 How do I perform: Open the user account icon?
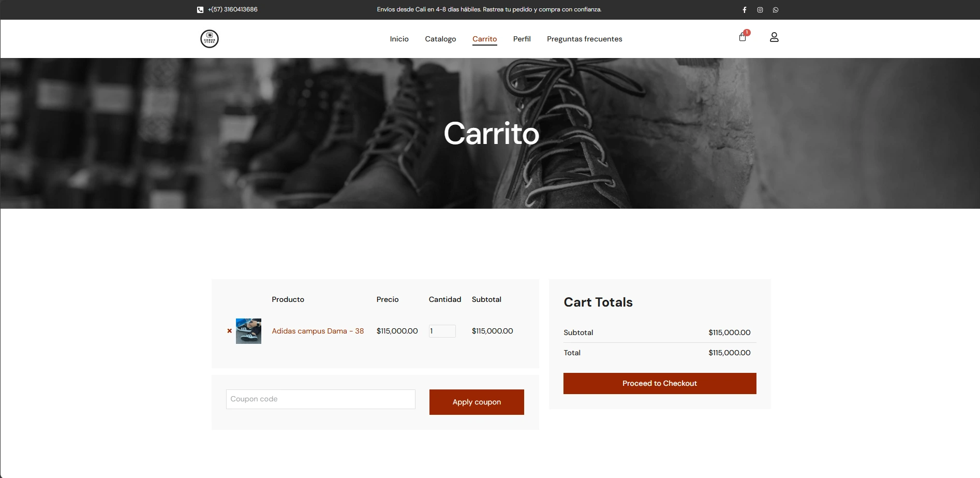click(774, 37)
